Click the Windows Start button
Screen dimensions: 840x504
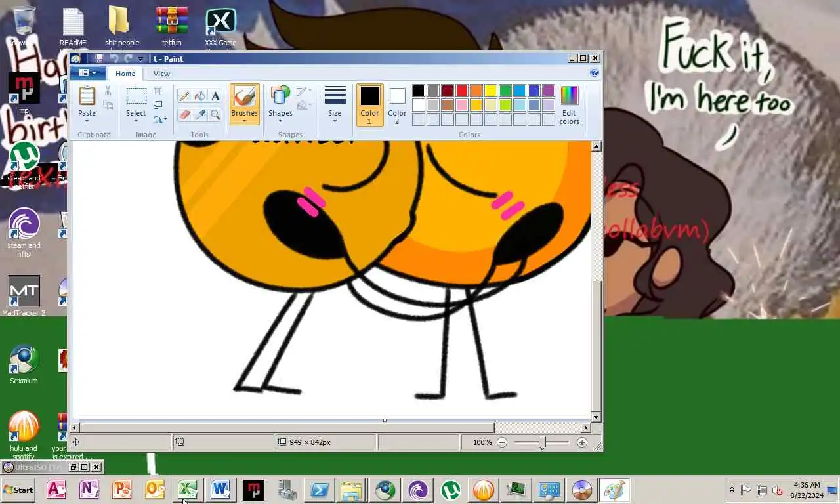[x=18, y=490]
